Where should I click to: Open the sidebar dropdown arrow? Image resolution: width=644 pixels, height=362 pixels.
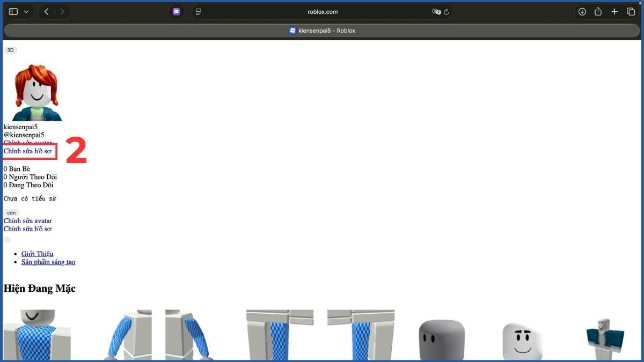[26, 12]
